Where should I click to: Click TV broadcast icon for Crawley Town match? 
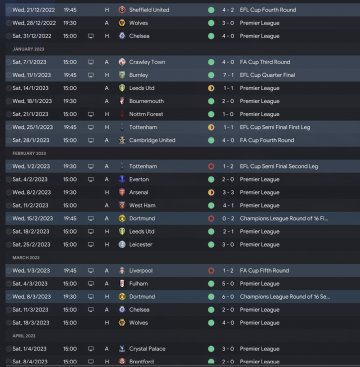91,62
